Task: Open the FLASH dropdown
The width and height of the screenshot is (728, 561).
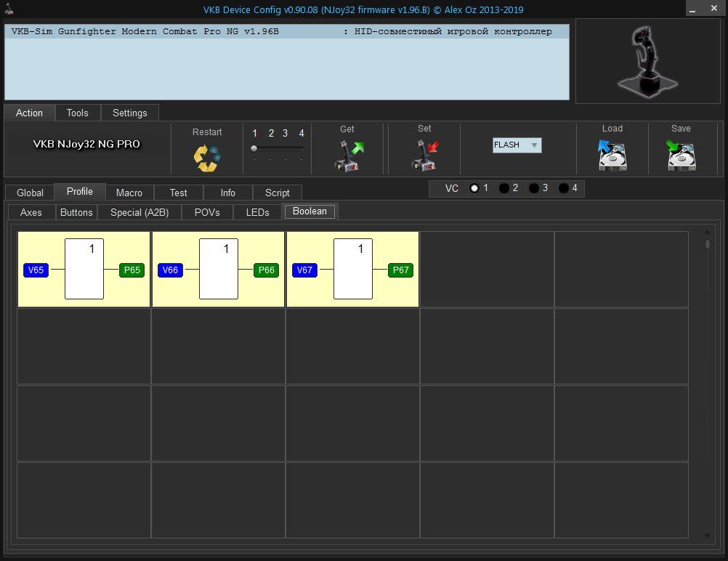Action: click(x=517, y=145)
